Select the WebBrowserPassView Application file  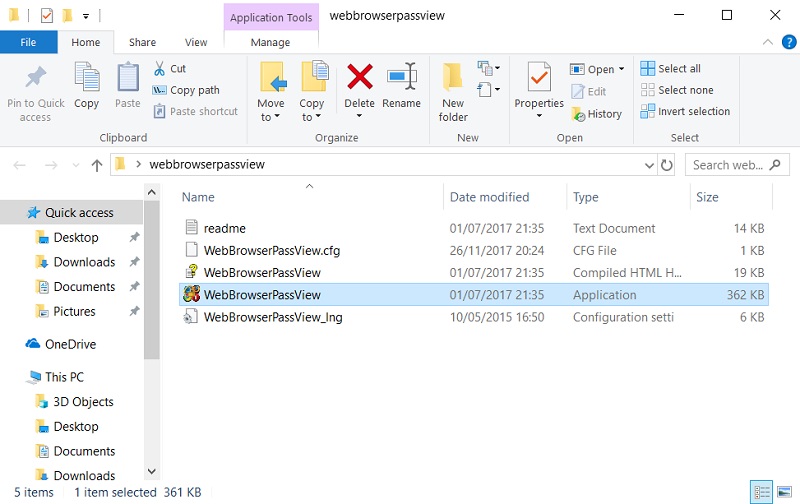[474, 295]
